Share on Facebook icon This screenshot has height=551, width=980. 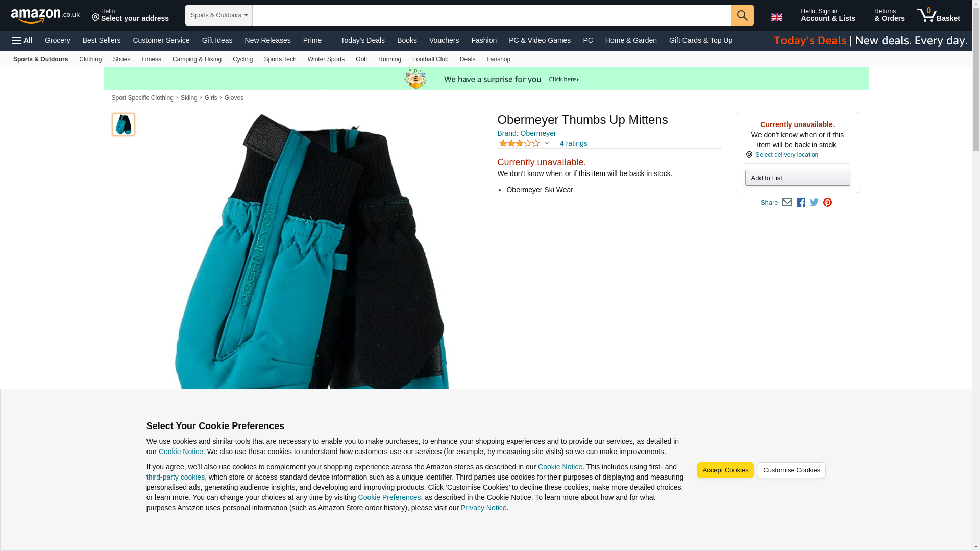coord(801,203)
